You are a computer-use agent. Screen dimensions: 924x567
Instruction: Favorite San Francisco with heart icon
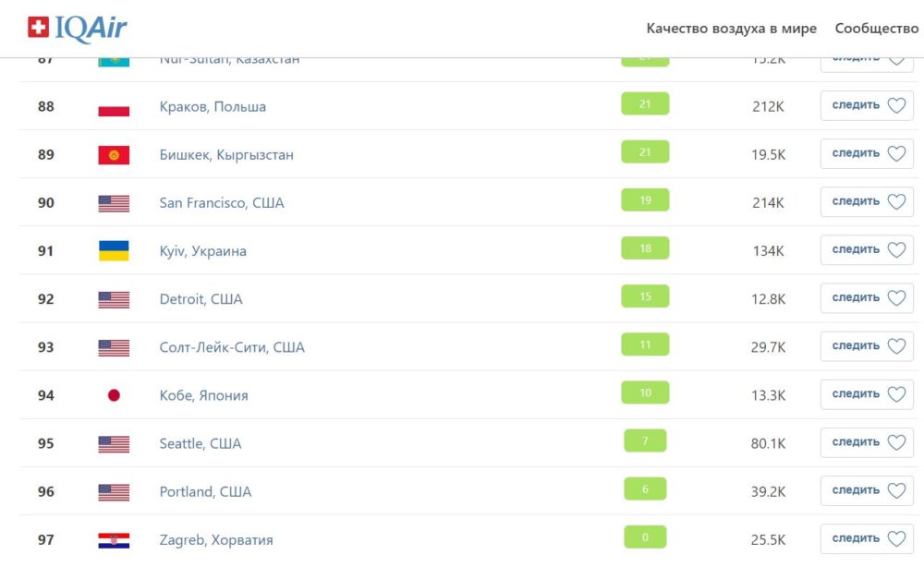click(x=896, y=202)
